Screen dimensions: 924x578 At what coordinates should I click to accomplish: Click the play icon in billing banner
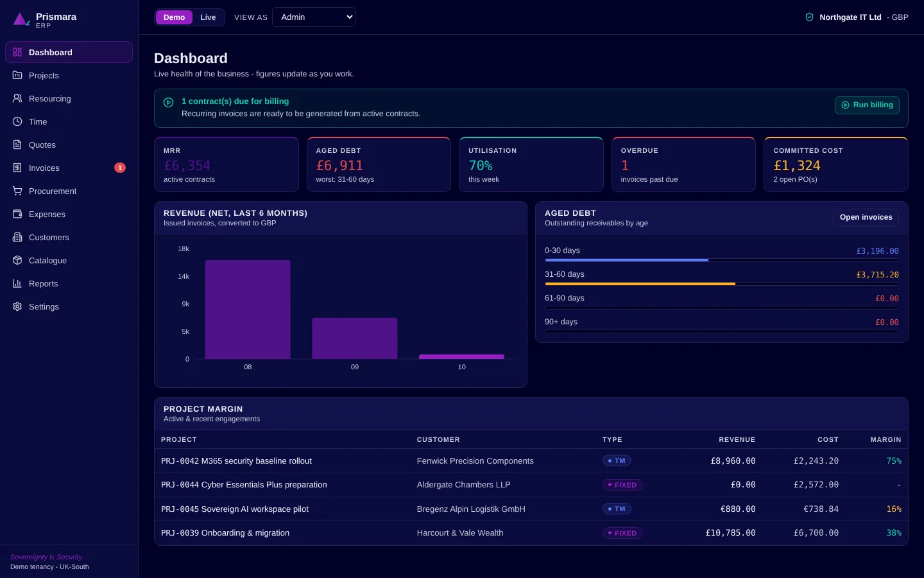pyautogui.click(x=169, y=102)
